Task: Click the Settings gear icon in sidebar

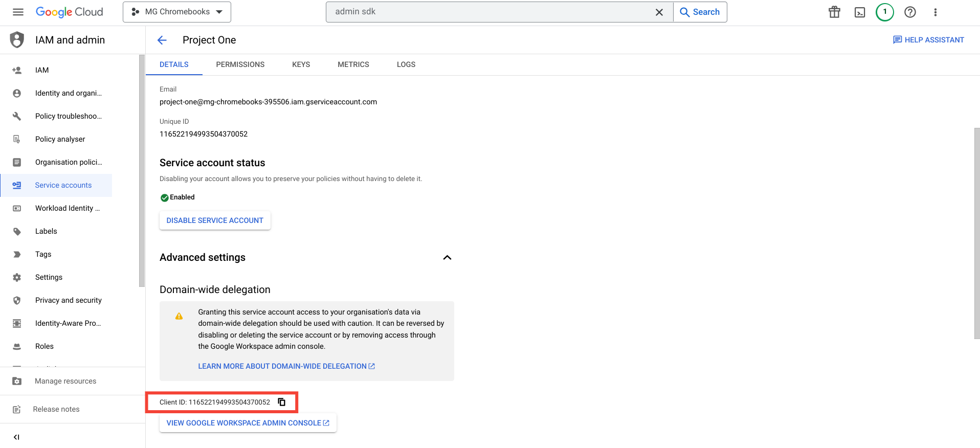Action: pos(17,277)
